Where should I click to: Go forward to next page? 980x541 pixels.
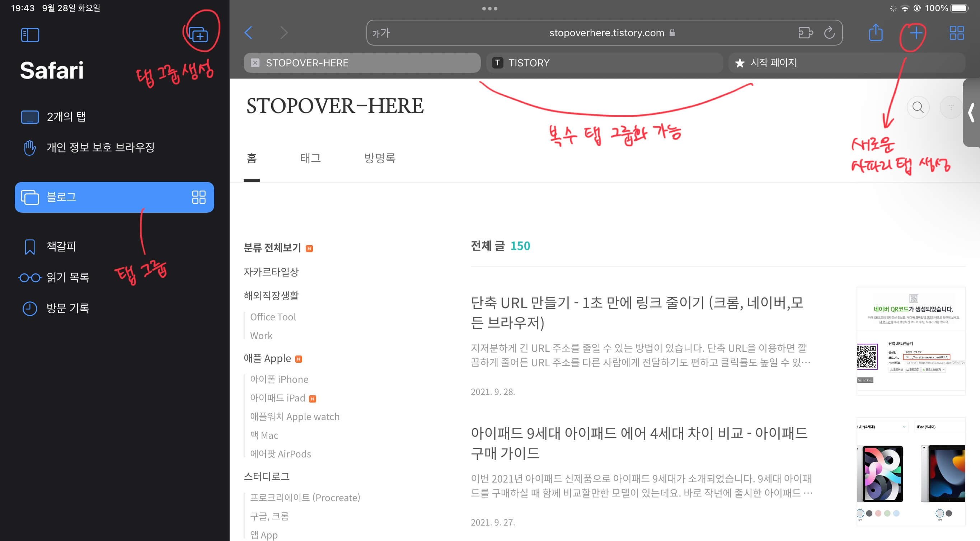point(284,33)
